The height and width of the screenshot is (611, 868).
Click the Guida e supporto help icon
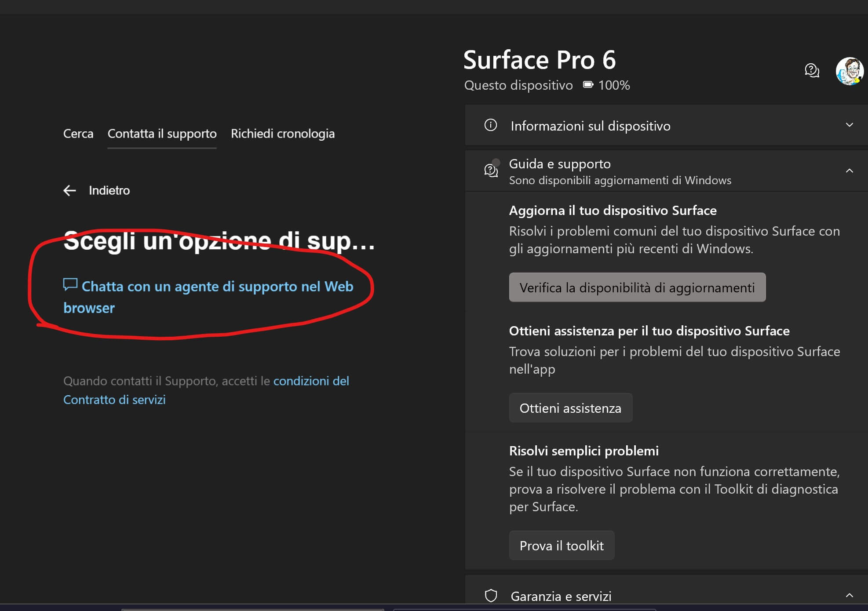click(491, 170)
